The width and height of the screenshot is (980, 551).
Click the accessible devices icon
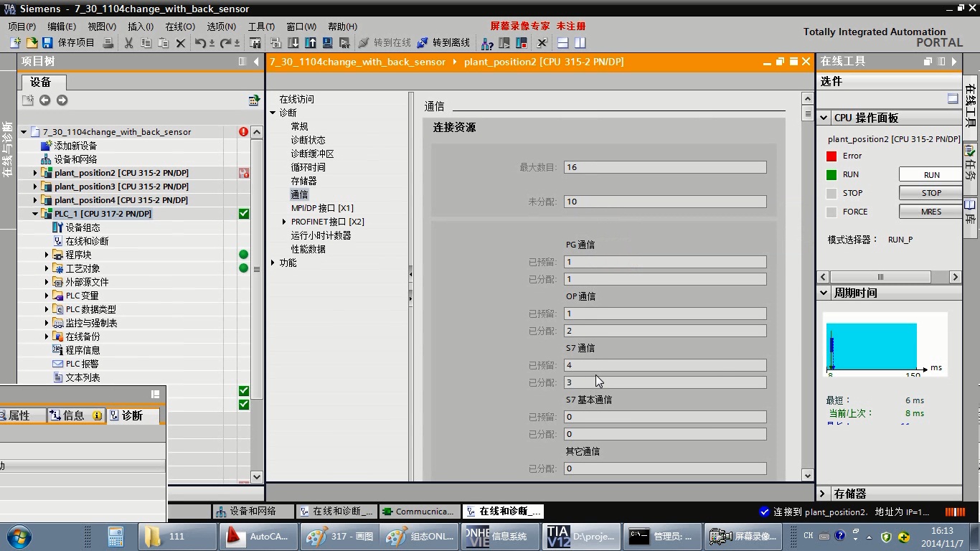(x=487, y=43)
